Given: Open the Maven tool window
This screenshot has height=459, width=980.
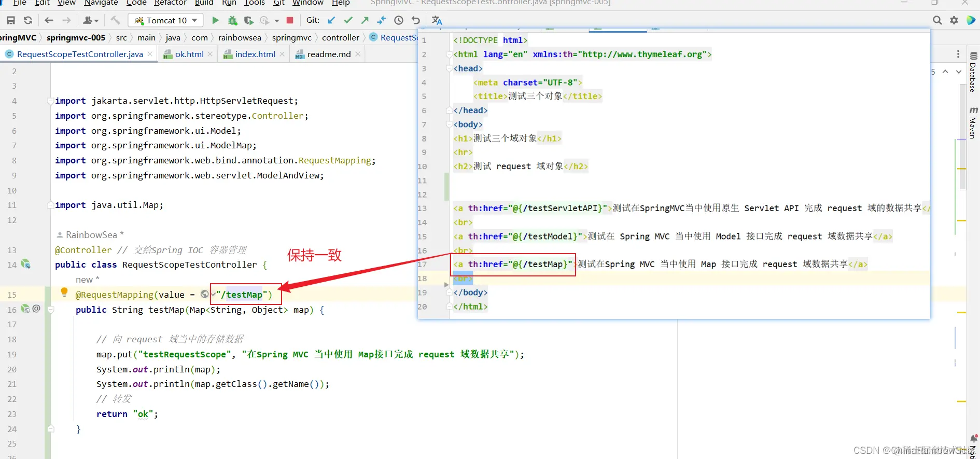Looking at the screenshot, I should click(x=973, y=123).
